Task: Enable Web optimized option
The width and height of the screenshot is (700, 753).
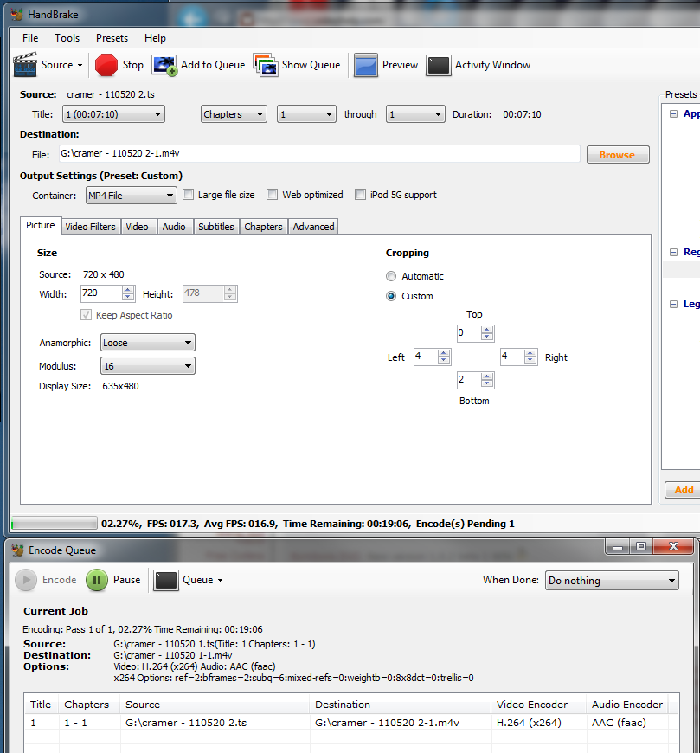Action: pos(273,195)
